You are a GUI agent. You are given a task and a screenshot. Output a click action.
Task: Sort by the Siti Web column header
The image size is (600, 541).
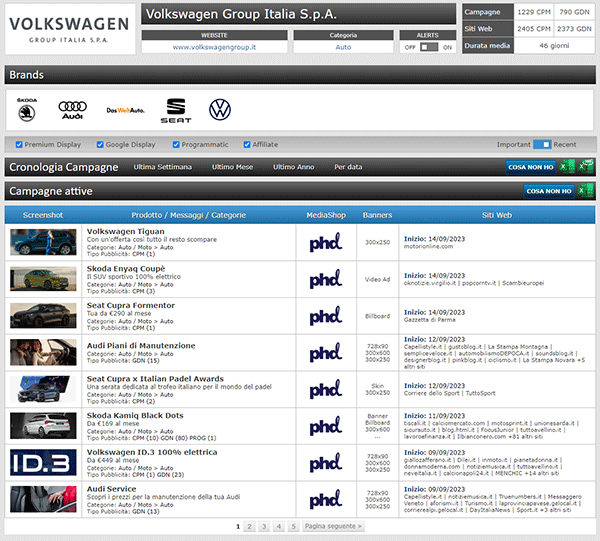point(496,214)
